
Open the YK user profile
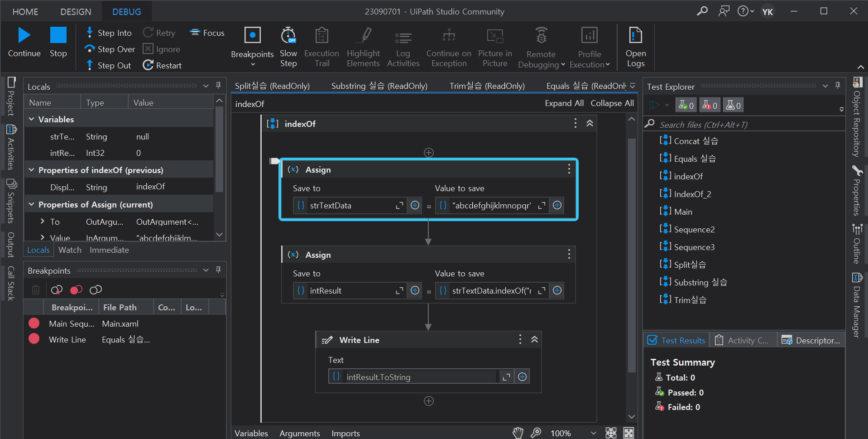767,11
